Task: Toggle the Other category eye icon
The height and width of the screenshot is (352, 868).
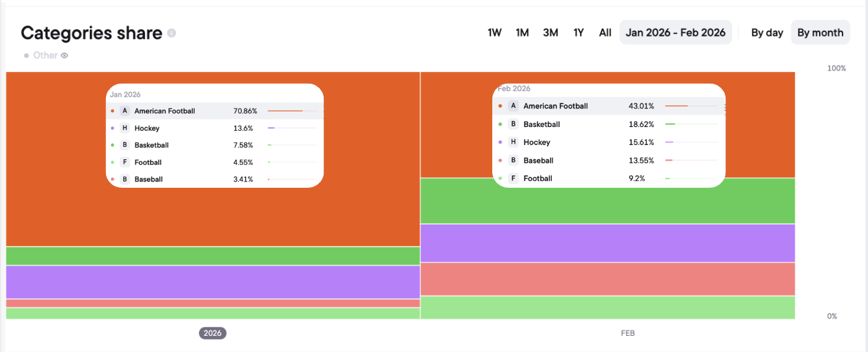Action: click(64, 55)
